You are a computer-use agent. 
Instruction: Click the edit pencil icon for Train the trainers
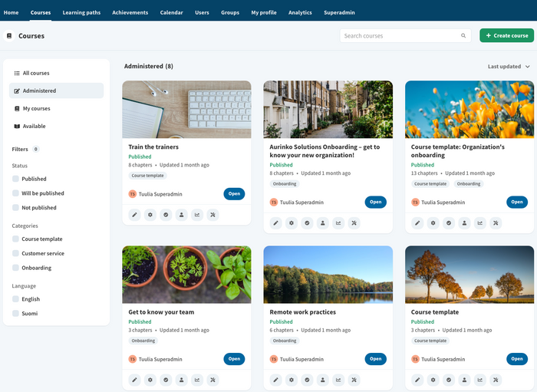[135, 215]
